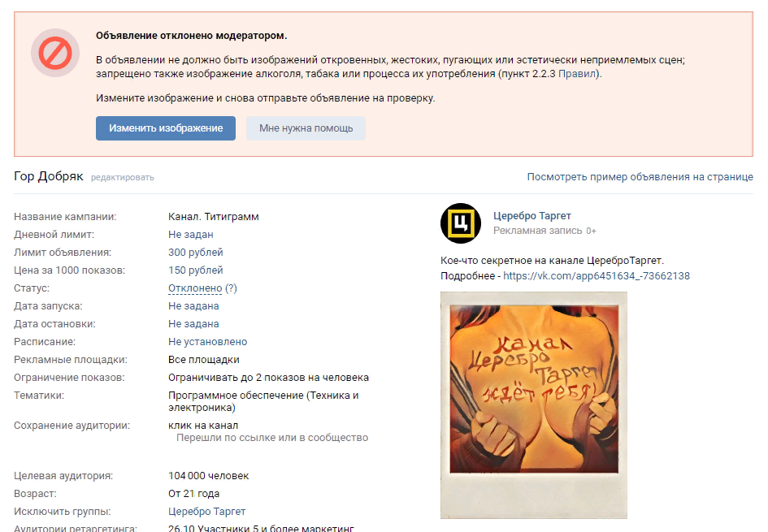Select the heading Объявление отклонено модератором.
The width and height of the screenshot is (768, 532).
[192, 36]
